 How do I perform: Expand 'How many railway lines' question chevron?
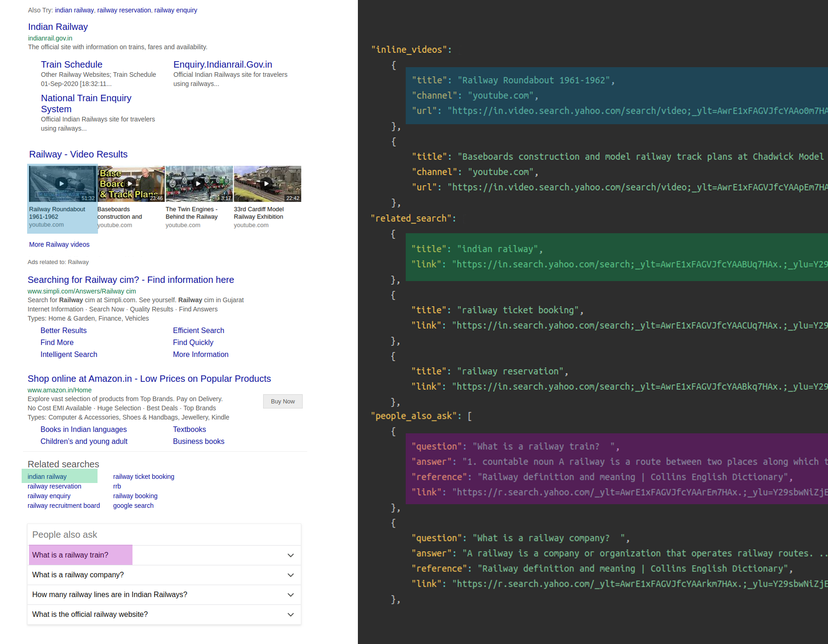pyautogui.click(x=291, y=595)
